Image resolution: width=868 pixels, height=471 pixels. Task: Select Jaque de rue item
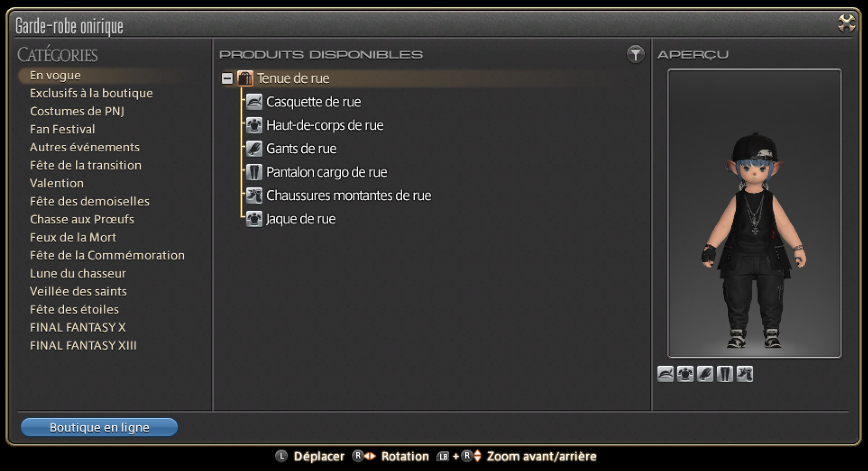coord(301,219)
